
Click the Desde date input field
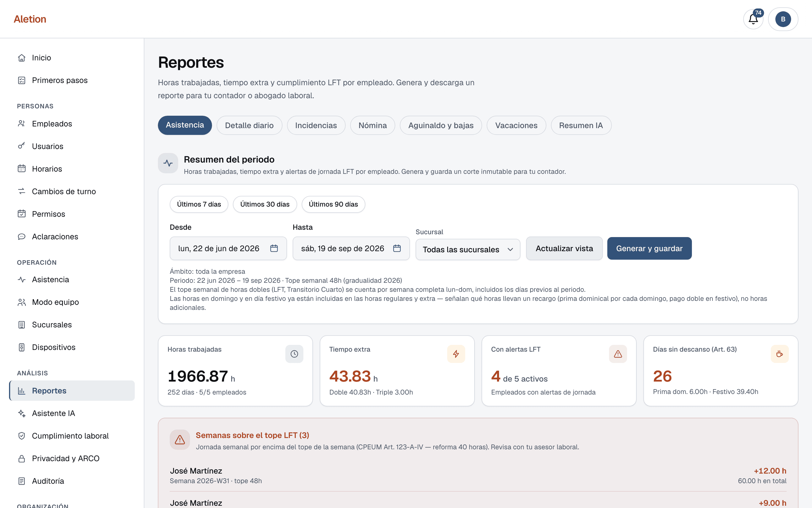228,248
